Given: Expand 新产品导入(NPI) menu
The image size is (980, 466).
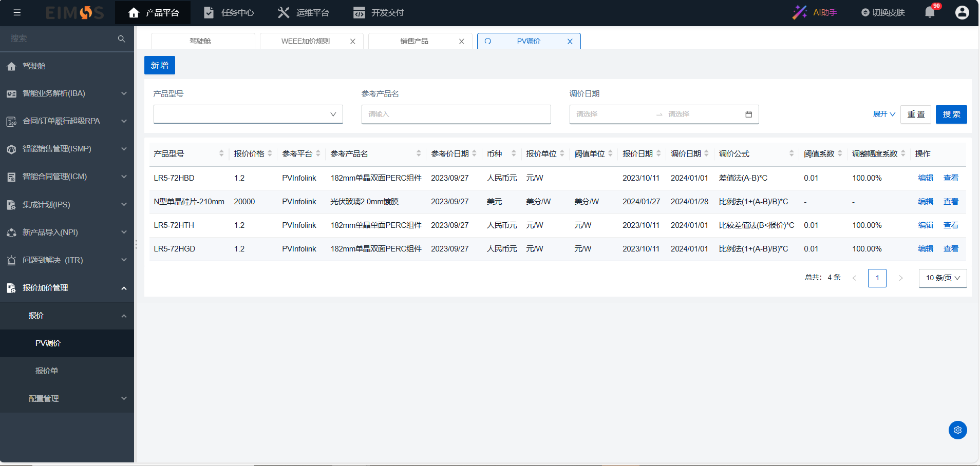Looking at the screenshot, I should point(67,232).
